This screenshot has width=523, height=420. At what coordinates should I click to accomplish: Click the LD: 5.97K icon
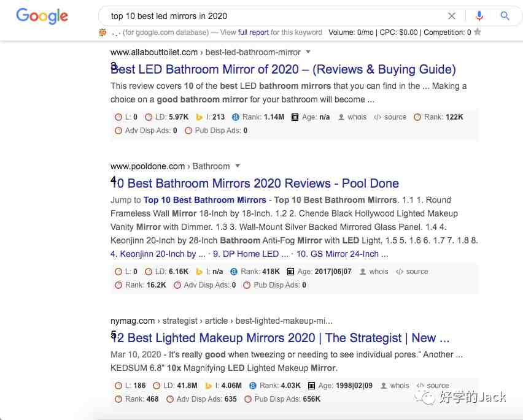coord(149,117)
